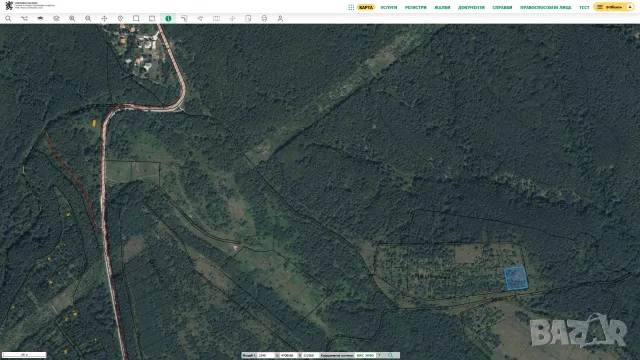Click the greyed crosshair tool icon

pyautogui.click(x=232, y=18)
